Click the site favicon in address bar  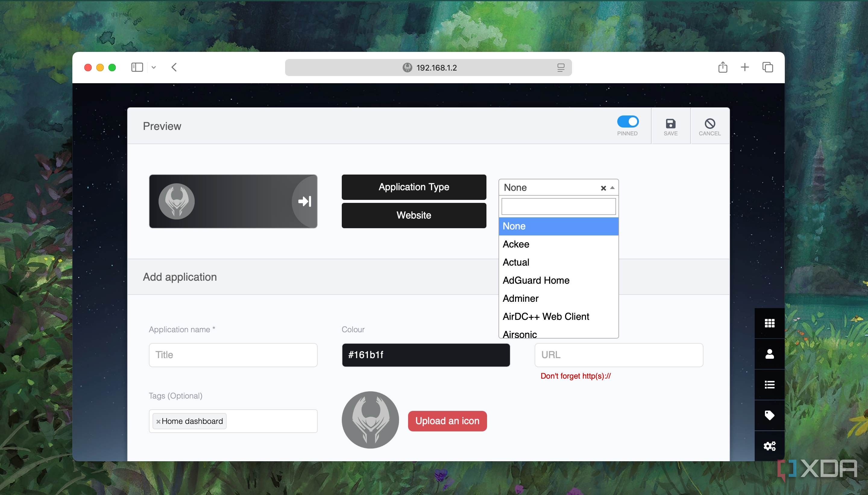pyautogui.click(x=407, y=67)
